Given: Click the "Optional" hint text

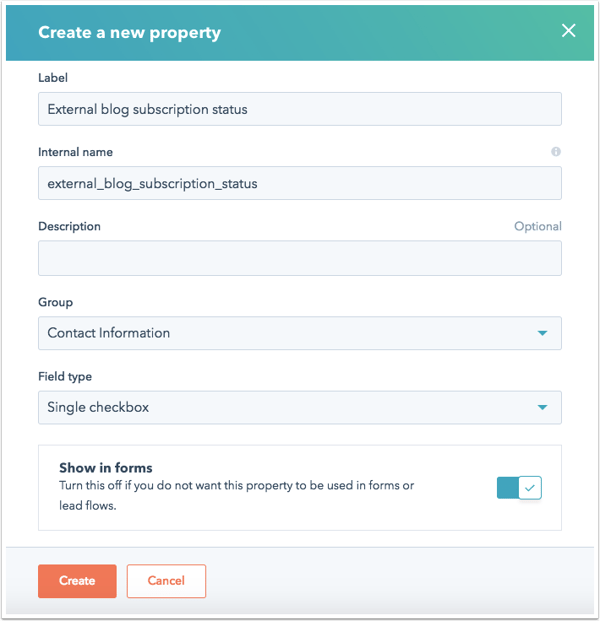Looking at the screenshot, I should click(538, 226).
